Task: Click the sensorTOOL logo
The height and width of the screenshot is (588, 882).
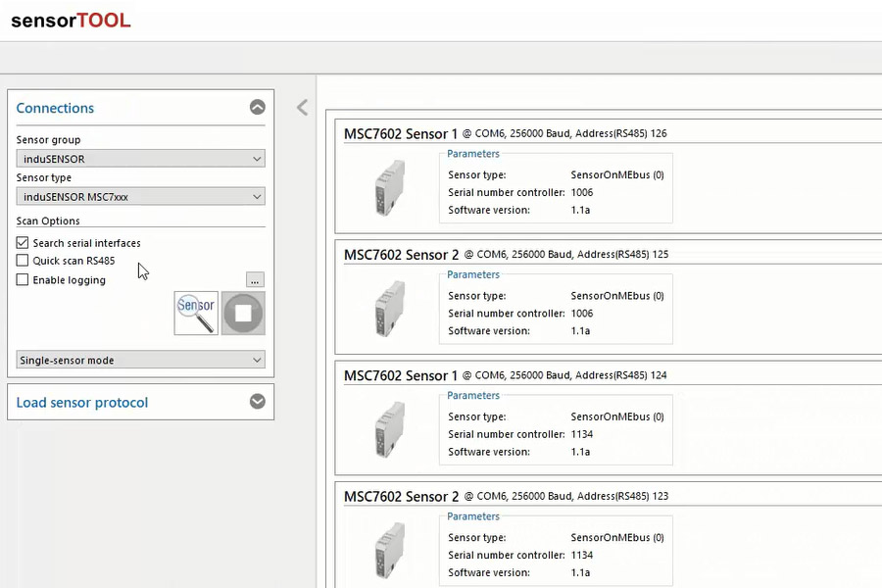Action: [71, 21]
